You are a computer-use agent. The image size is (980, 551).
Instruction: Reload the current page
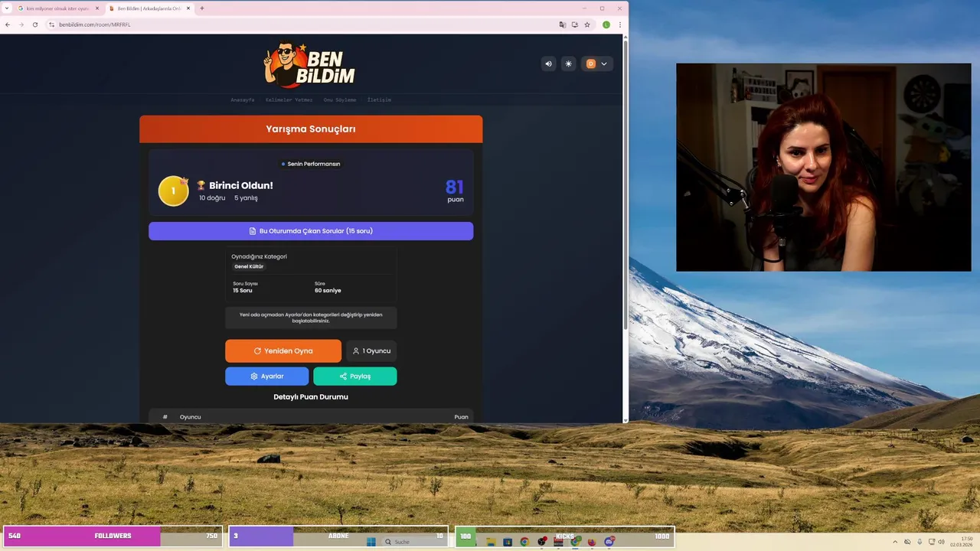pyautogui.click(x=35, y=24)
